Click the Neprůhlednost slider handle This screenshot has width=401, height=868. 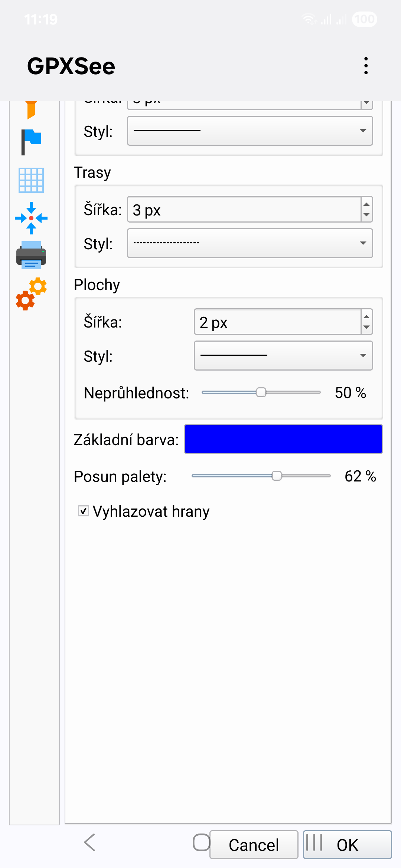coord(261,392)
